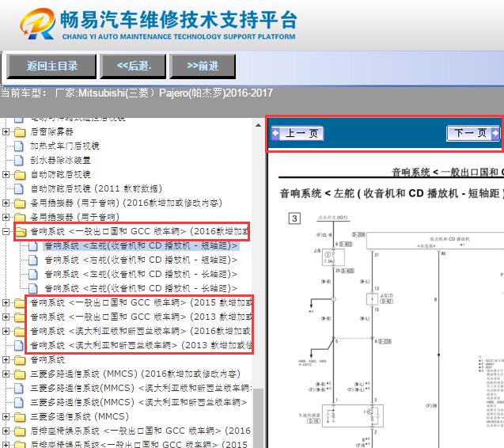Screen dimensions: 504x448
Task: Click folder icon of 三菱多通信系统 (MMCS)
Action: point(20,417)
